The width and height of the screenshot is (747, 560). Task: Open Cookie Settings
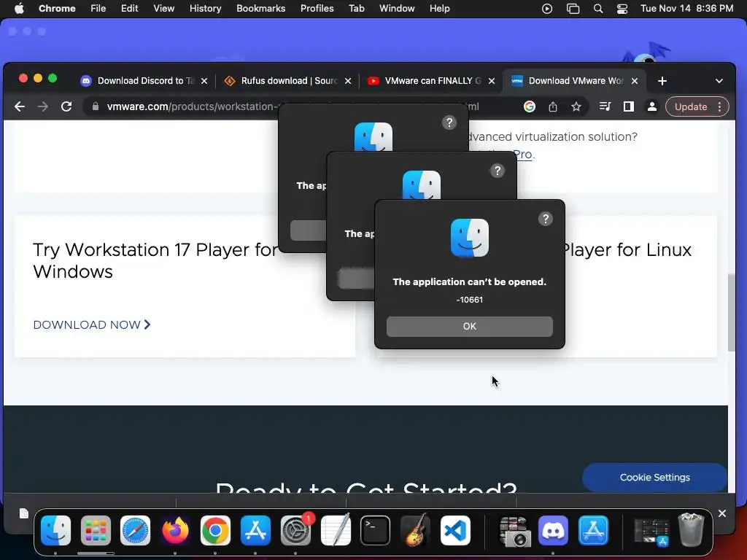[654, 477]
